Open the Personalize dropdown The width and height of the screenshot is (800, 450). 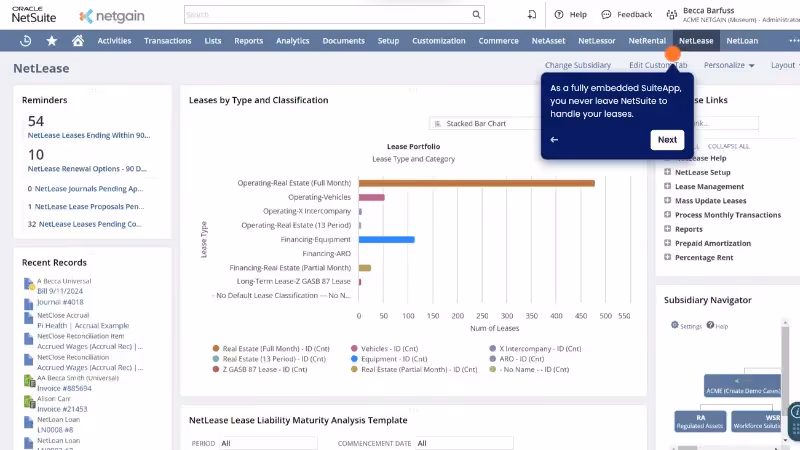[x=729, y=65]
